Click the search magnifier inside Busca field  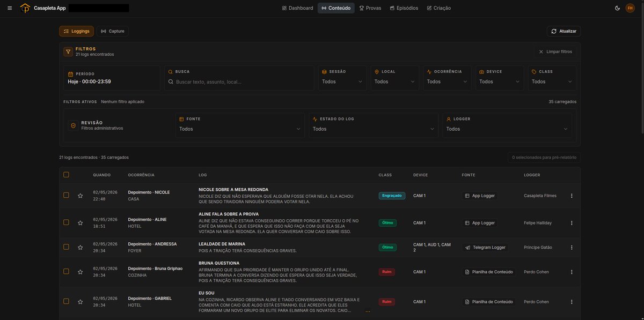(x=171, y=81)
